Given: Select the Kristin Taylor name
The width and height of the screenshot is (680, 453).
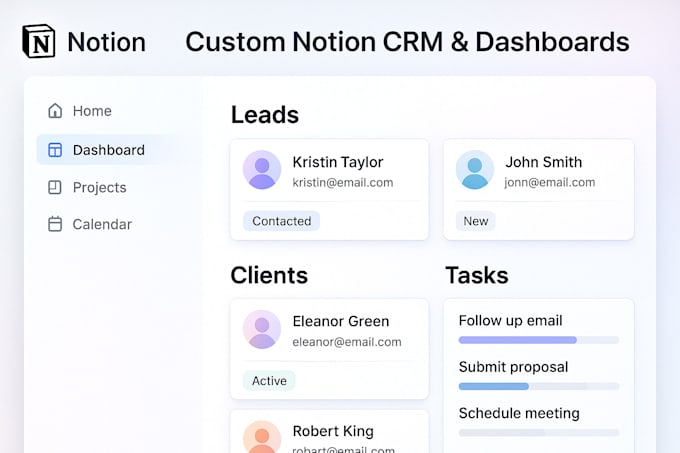Looking at the screenshot, I should click(x=338, y=162).
